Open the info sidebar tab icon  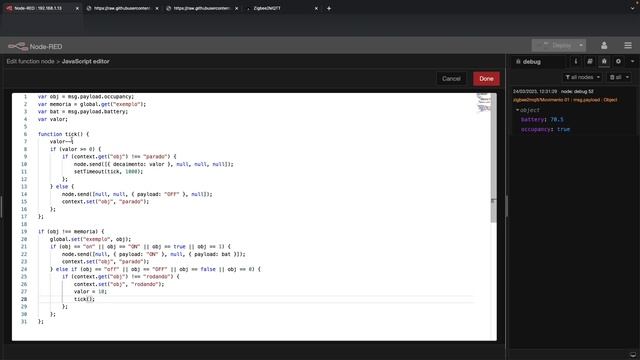point(576,62)
